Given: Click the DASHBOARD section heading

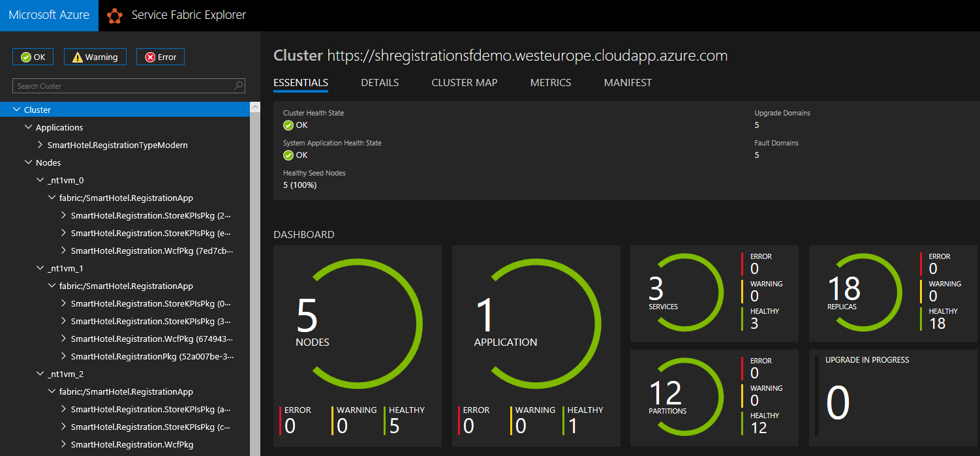Looking at the screenshot, I should (304, 235).
